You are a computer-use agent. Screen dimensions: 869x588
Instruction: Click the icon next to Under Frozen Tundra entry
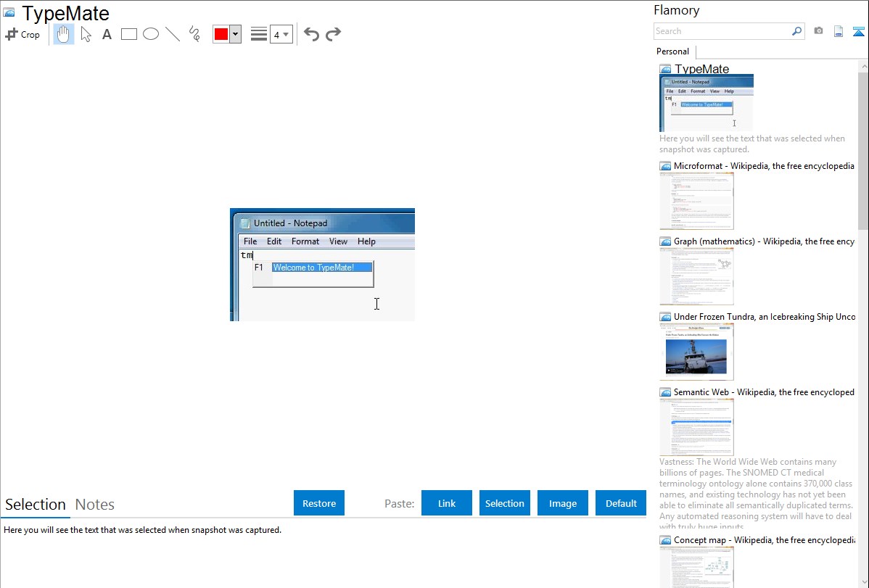666,317
